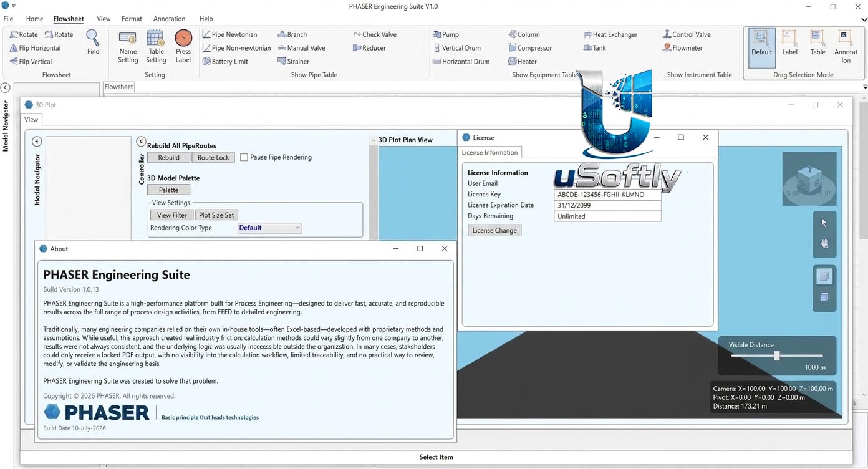Select the hand pan tool in 3D Plot
This screenshot has height=469, width=868.
824,244
